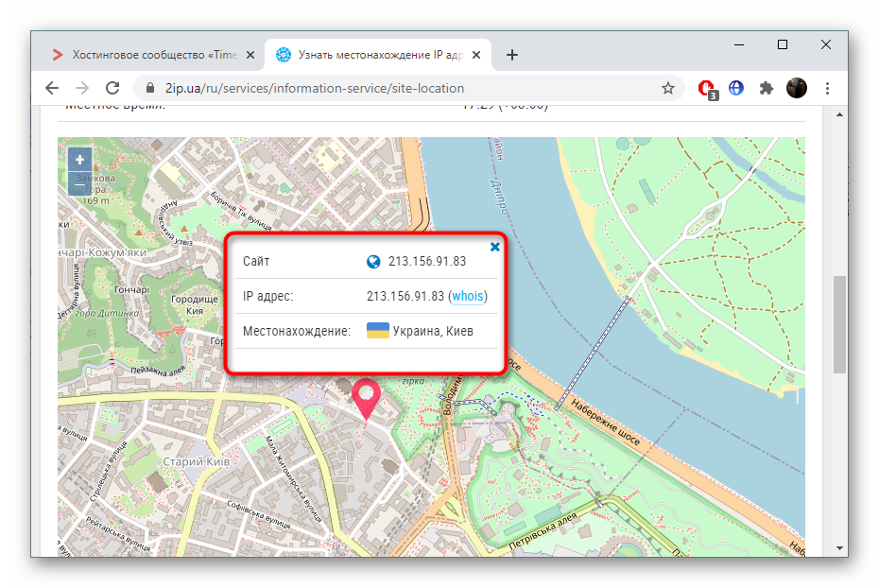Zoom in the map with plus button
Image resolution: width=879 pixels, height=588 pixels.
point(80,160)
